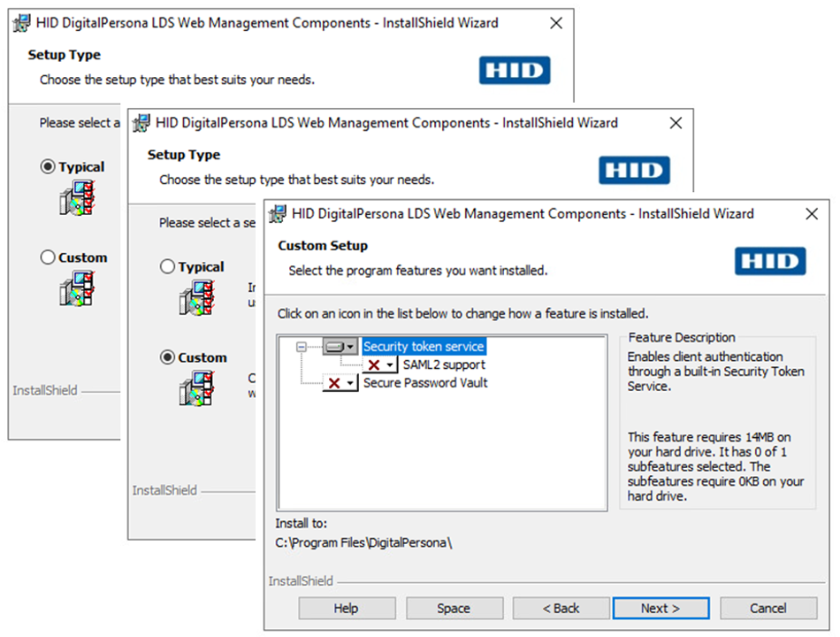Select Typical radio button in back window
The image size is (840, 637).
pyautogui.click(x=48, y=167)
